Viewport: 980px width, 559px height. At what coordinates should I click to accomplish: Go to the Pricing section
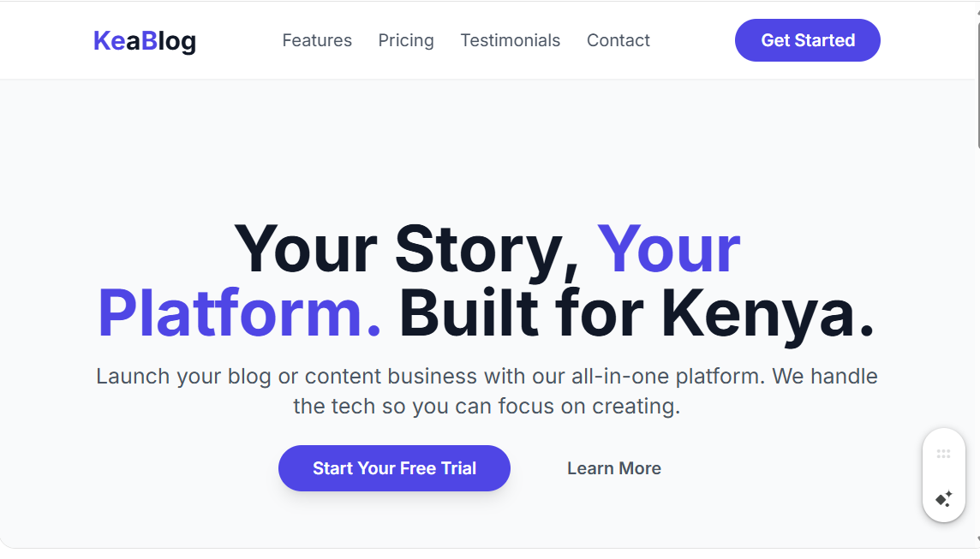pos(406,40)
